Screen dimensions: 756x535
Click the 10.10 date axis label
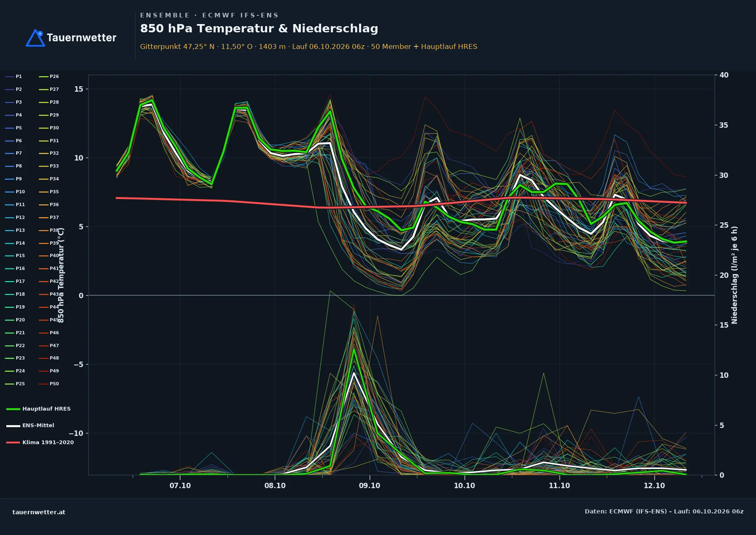pyautogui.click(x=465, y=486)
